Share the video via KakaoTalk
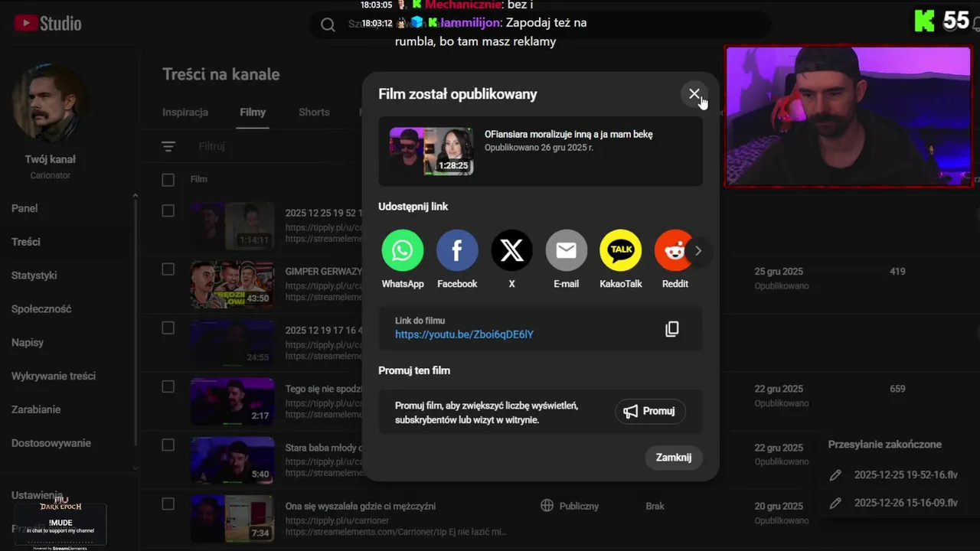This screenshot has height=551, width=980. 621,250
